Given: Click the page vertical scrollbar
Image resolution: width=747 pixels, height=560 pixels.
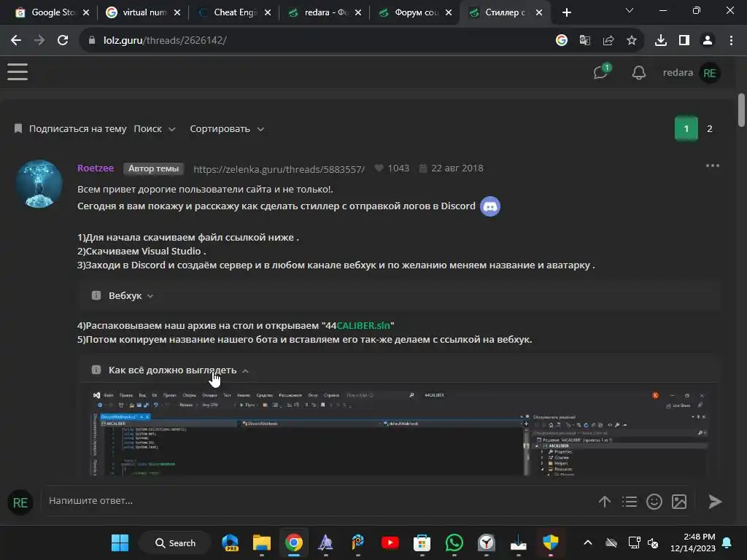Looking at the screenshot, I should (x=741, y=111).
